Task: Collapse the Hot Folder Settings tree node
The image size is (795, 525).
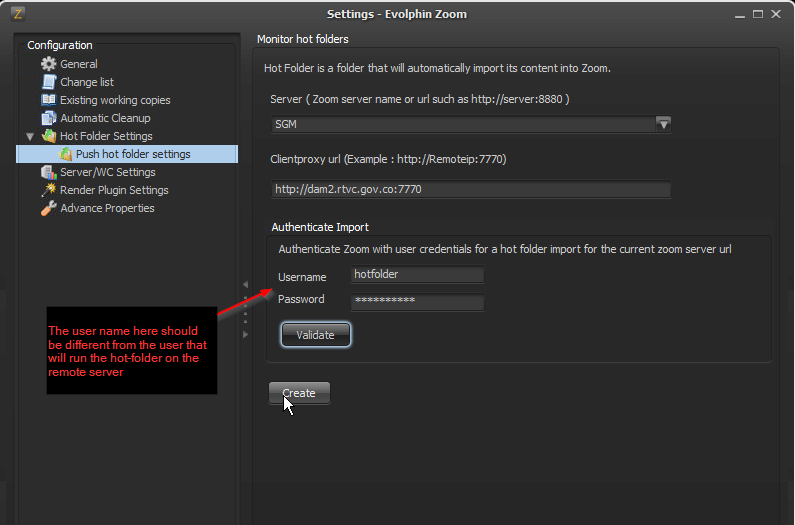Action: click(30, 136)
